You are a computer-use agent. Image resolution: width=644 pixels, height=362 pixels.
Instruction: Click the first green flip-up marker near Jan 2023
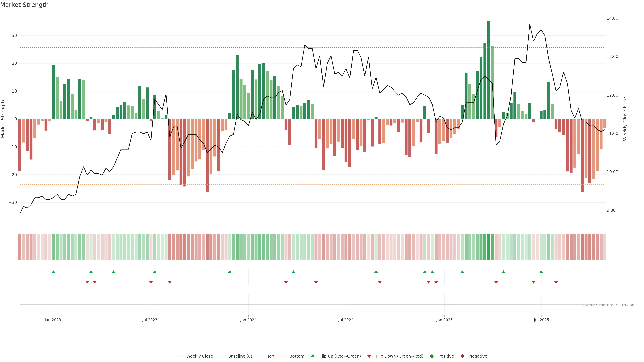click(x=53, y=272)
